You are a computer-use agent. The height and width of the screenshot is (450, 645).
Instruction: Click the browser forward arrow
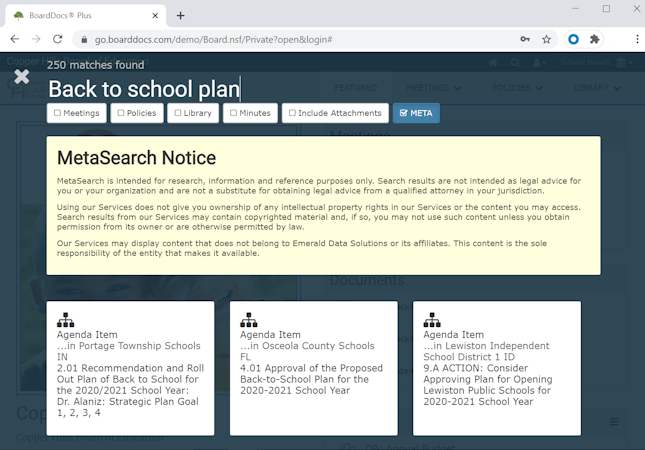click(x=36, y=39)
